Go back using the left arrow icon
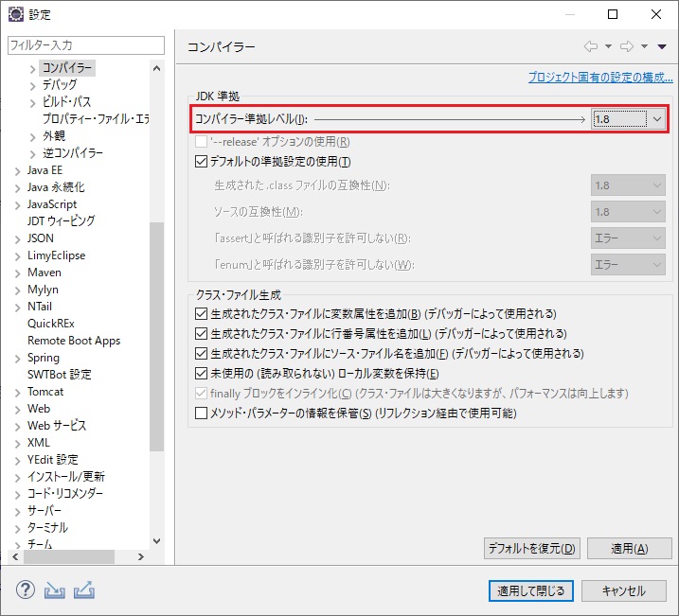This screenshot has height=616, width=679. 591,46
